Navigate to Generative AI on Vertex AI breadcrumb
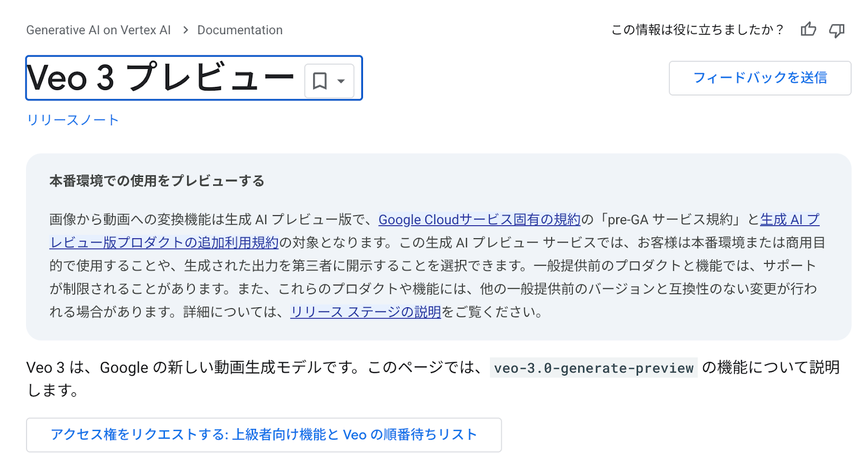This screenshot has width=868, height=463. coord(98,30)
